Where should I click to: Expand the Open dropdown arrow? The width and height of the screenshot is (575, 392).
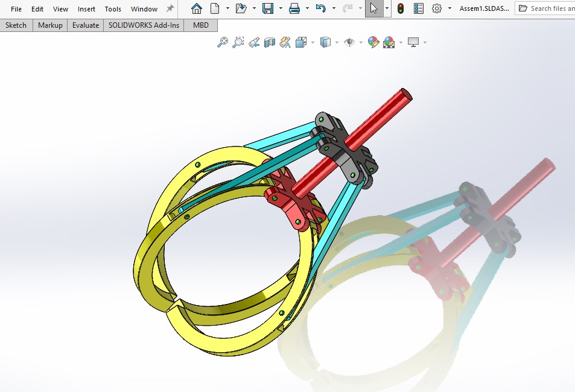click(x=254, y=8)
